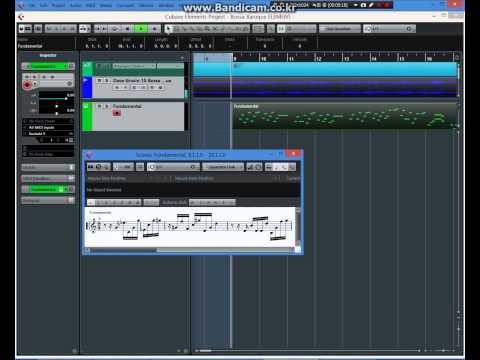Open the Devices menu
Viewport: 480px width, 360px height.
coord(146,5)
